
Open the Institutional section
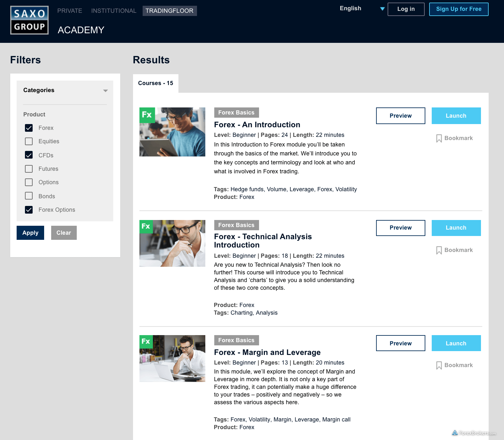[114, 11]
